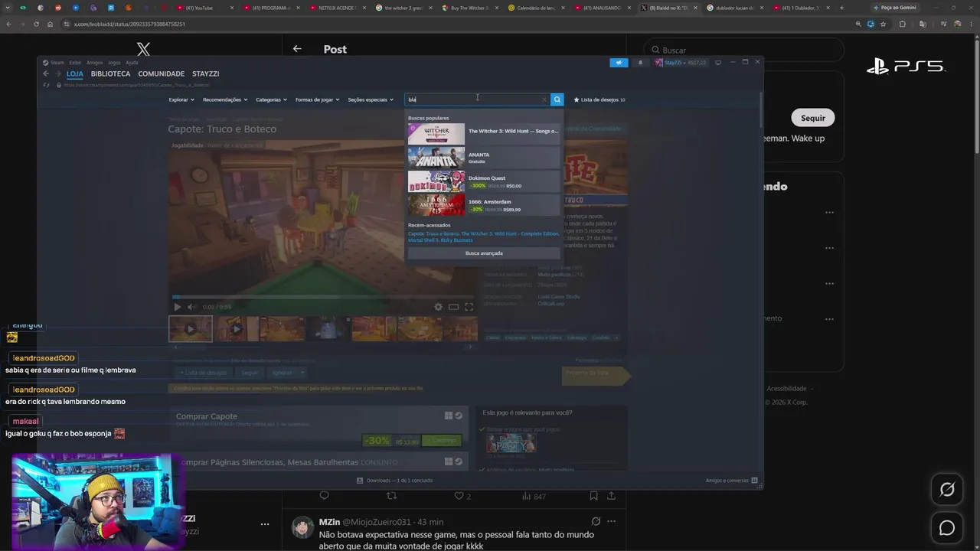980x551 pixels.
Task: Select the 1666: Amsterdam search suggestion
Action: 484,205
